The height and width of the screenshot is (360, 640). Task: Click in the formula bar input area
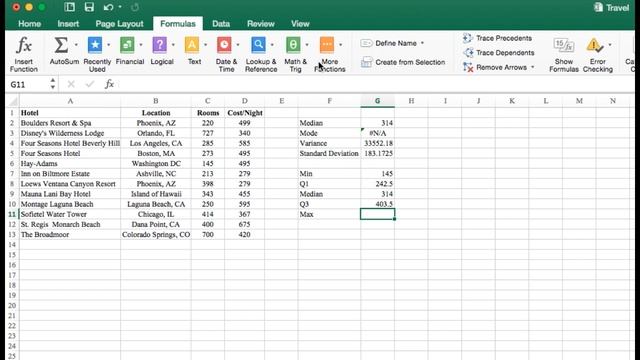point(376,84)
